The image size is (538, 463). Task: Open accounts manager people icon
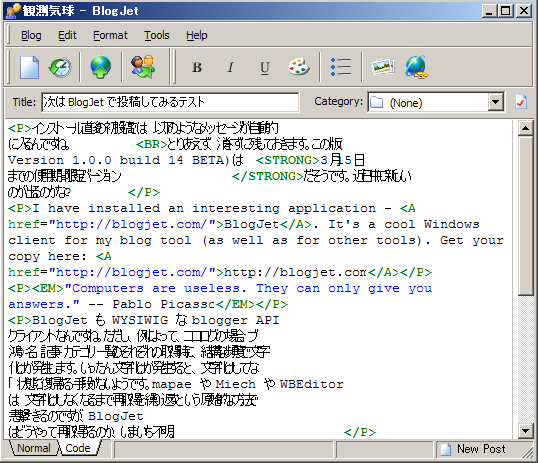[x=143, y=67]
